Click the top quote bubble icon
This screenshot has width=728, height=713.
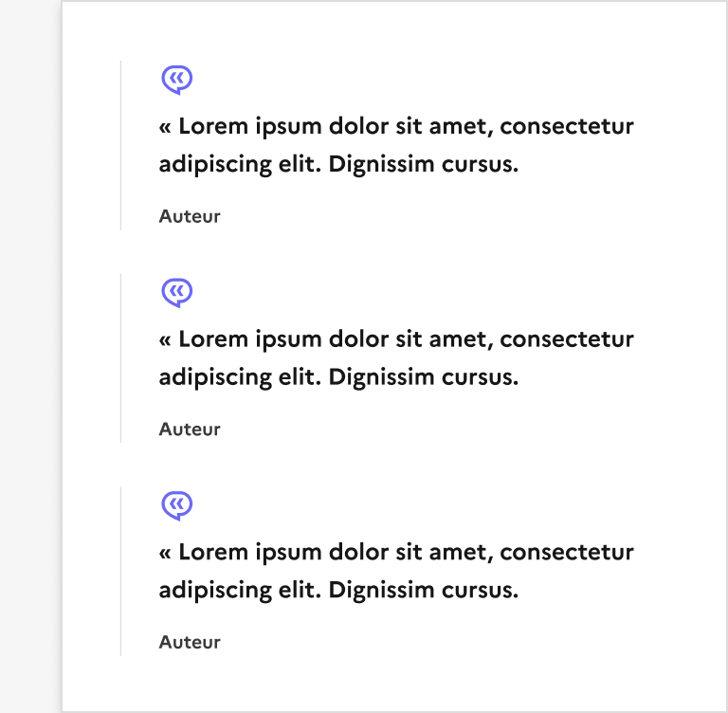click(x=177, y=81)
